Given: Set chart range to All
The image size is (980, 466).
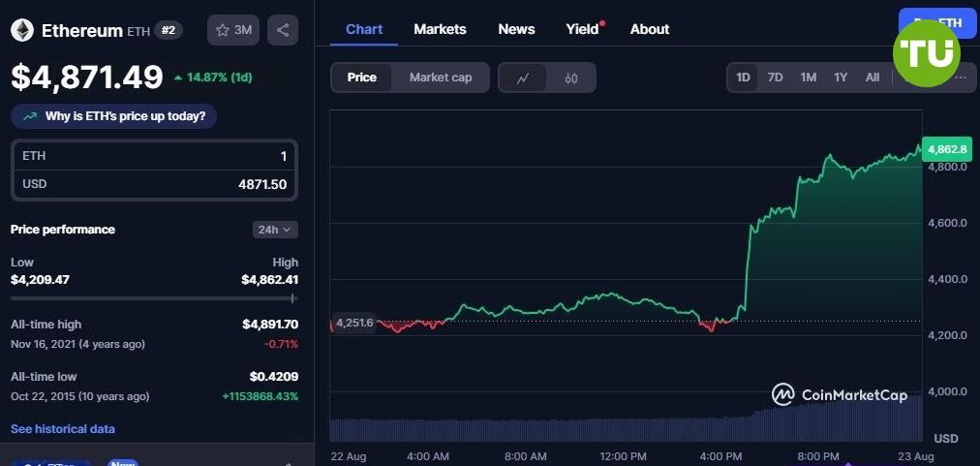Looking at the screenshot, I should point(873,78).
